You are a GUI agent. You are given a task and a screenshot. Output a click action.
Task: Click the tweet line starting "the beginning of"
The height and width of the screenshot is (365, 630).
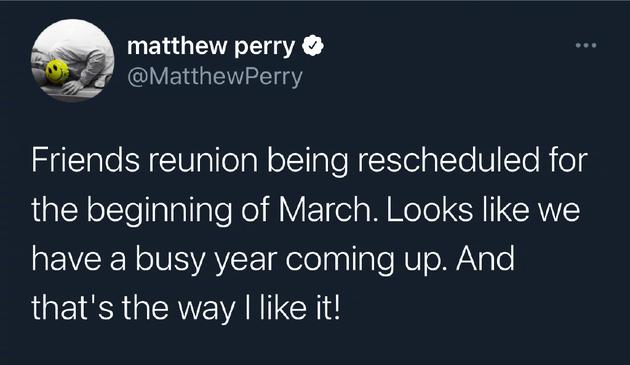(x=306, y=211)
